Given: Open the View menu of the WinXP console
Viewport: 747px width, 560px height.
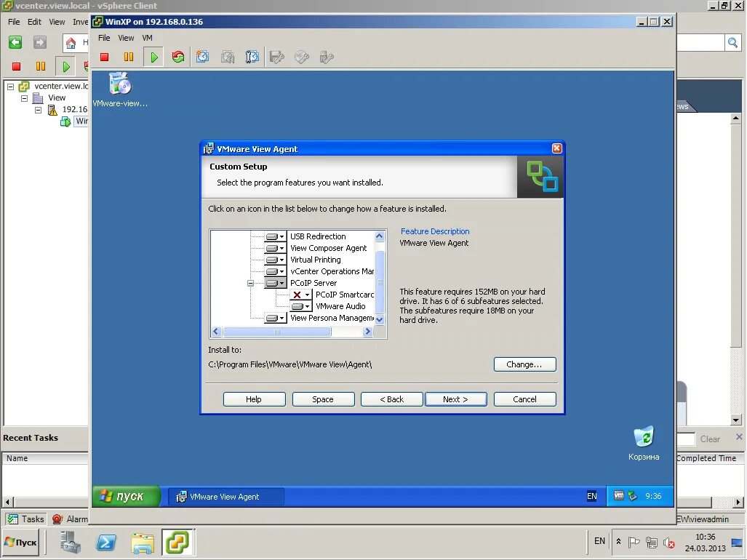Looking at the screenshot, I should [x=126, y=37].
